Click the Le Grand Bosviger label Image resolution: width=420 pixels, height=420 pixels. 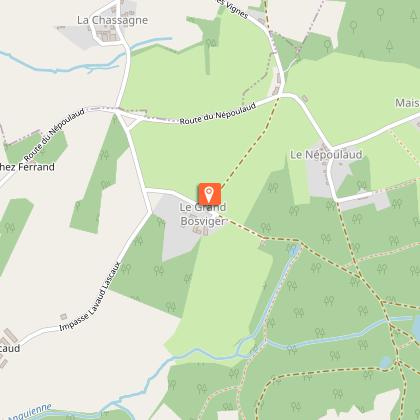pyautogui.click(x=203, y=214)
